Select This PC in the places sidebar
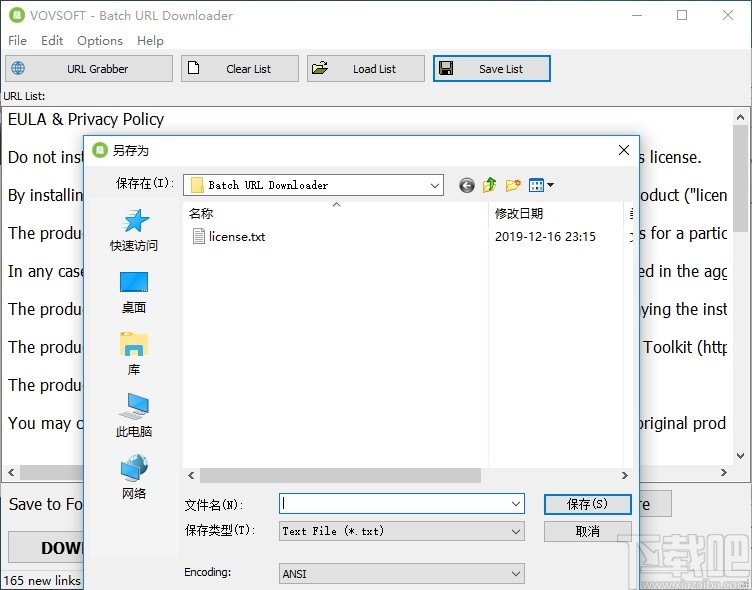 (x=134, y=415)
